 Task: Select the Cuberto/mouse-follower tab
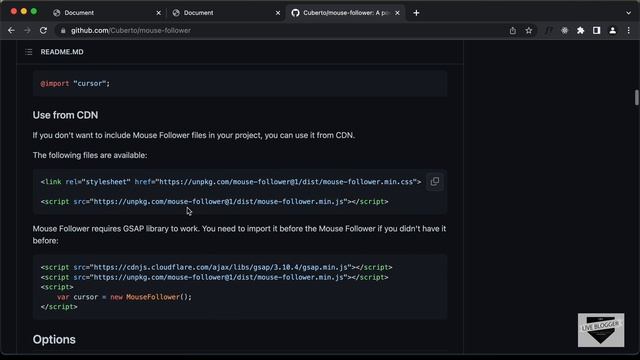pos(345,13)
